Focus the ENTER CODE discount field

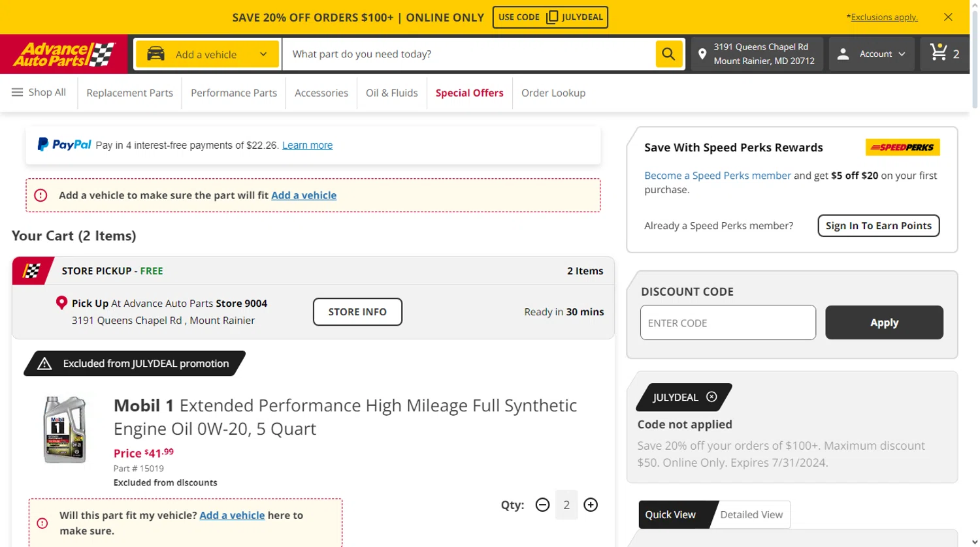728,322
